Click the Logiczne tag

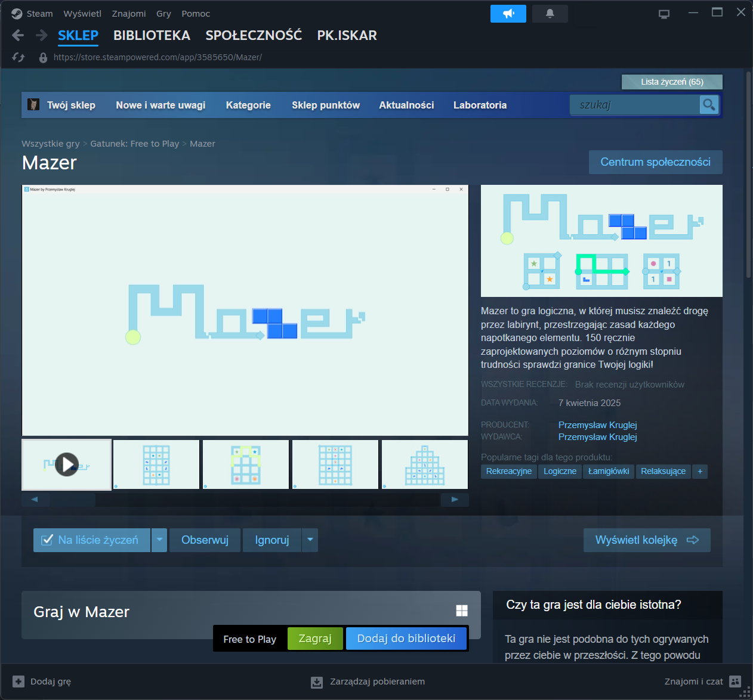(560, 472)
